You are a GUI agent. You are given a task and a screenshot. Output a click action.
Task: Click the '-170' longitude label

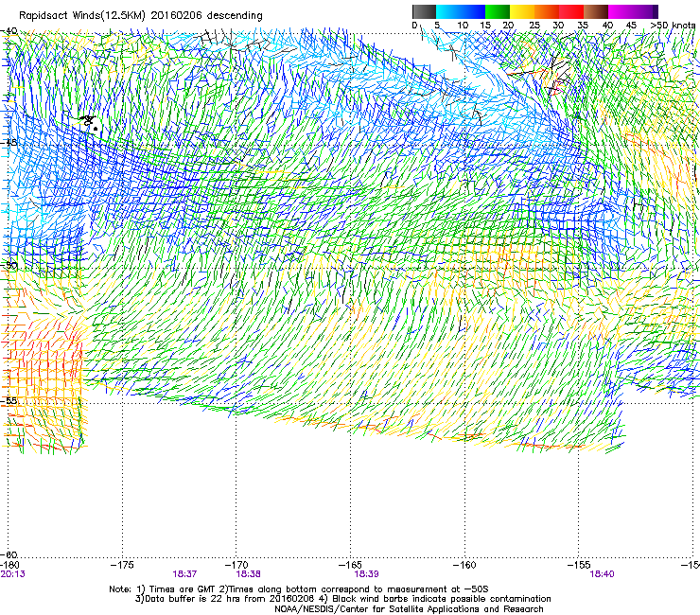point(236,565)
